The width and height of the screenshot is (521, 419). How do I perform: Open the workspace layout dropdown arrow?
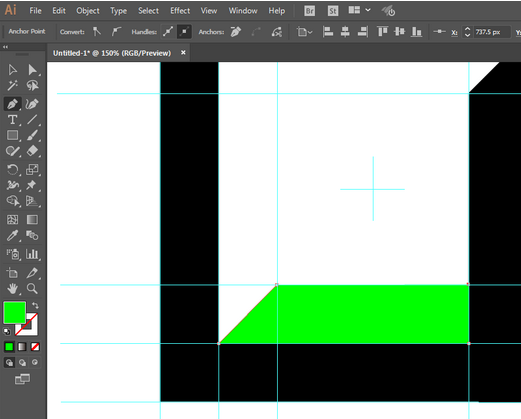coord(368,10)
